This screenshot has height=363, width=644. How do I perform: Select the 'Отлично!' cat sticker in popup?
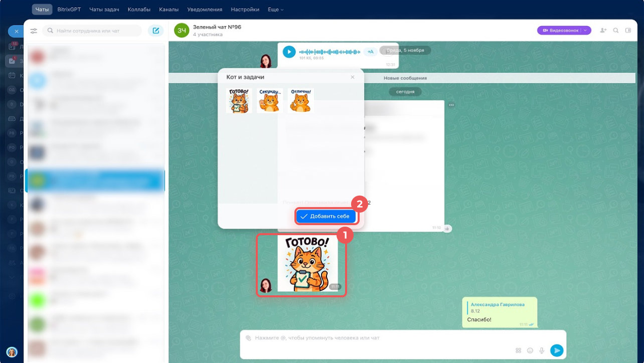tap(300, 100)
